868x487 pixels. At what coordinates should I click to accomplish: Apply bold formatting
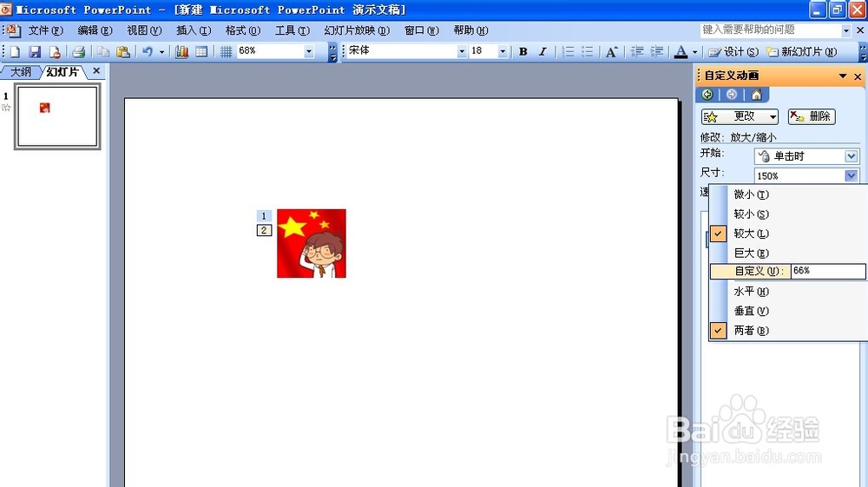click(523, 51)
